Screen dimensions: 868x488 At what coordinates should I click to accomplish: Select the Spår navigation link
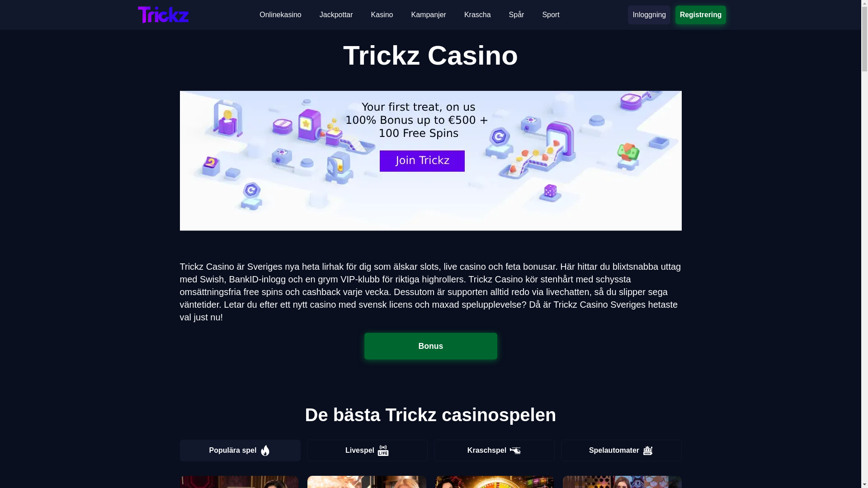[x=516, y=15]
